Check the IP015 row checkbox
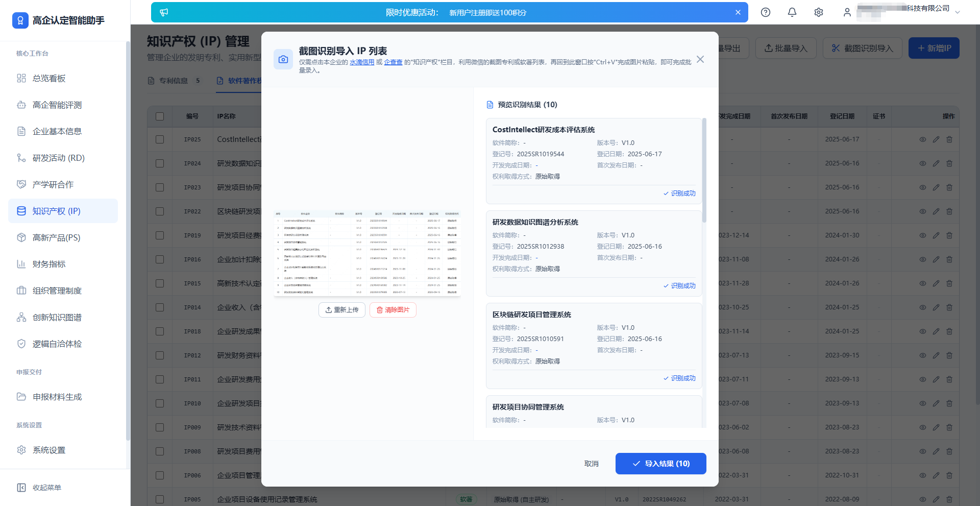The width and height of the screenshot is (980, 506). [160, 283]
